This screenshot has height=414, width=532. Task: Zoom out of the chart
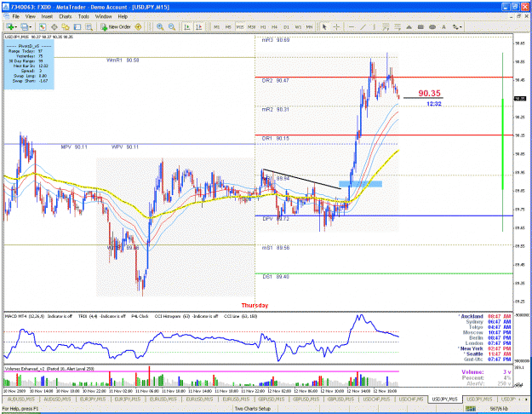pyautogui.click(x=172, y=26)
